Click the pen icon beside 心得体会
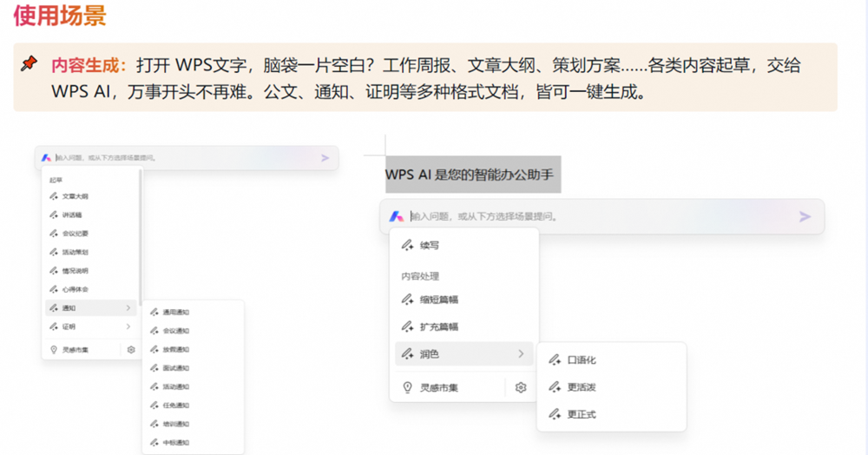868x455 pixels. pyautogui.click(x=54, y=289)
